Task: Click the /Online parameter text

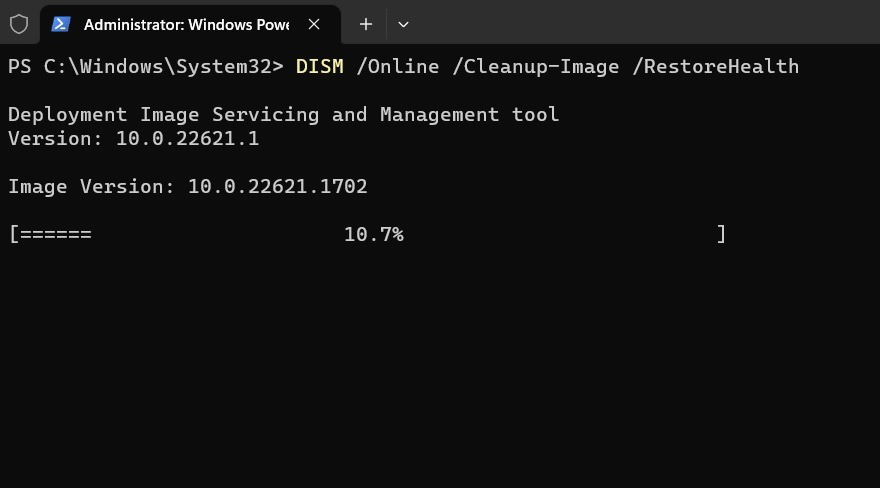Action: 398,67
